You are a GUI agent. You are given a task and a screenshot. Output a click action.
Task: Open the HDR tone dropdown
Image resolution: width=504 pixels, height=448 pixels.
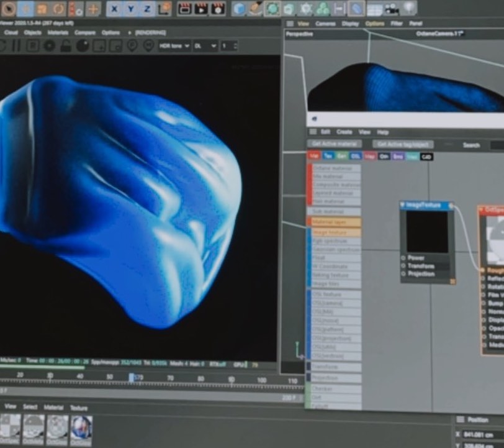pyautogui.click(x=174, y=46)
